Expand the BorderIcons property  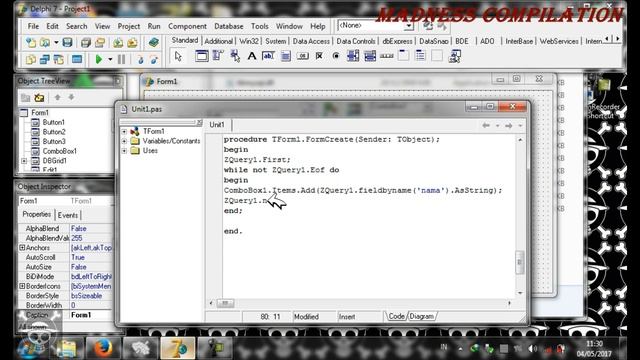pyautogui.click(x=22, y=286)
